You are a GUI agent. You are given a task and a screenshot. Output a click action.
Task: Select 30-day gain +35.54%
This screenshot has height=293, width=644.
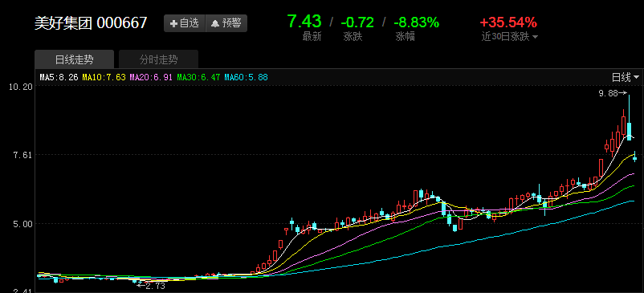pos(508,22)
